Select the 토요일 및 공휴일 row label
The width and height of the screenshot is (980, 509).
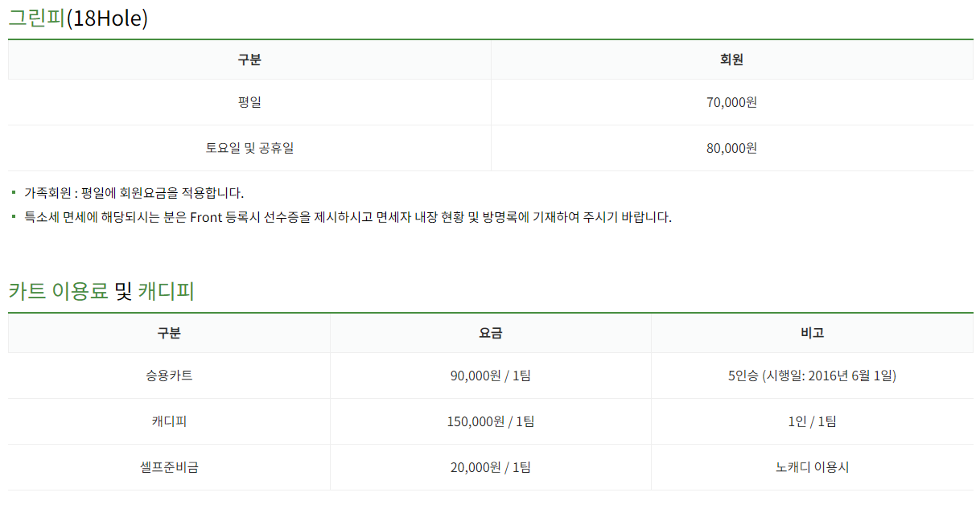pos(249,148)
